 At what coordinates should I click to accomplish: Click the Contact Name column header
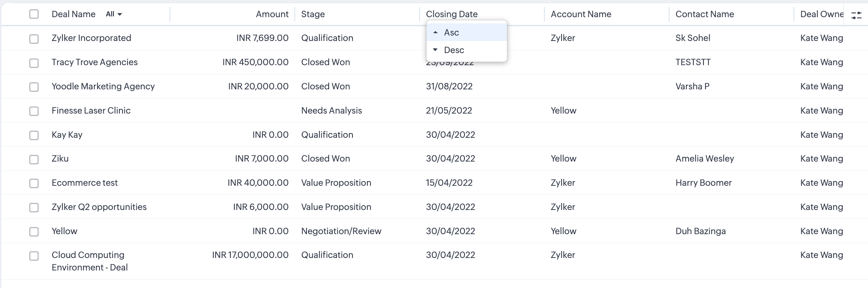pos(705,14)
